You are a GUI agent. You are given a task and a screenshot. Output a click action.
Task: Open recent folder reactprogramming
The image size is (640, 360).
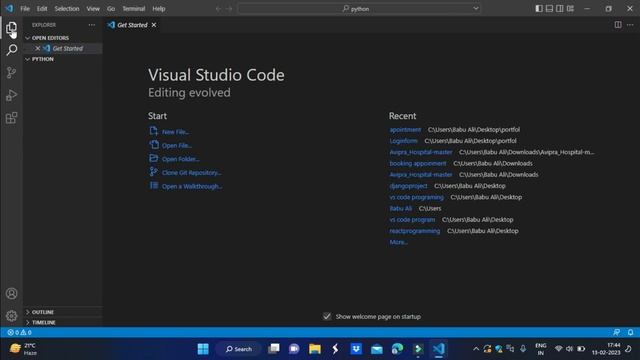(415, 231)
